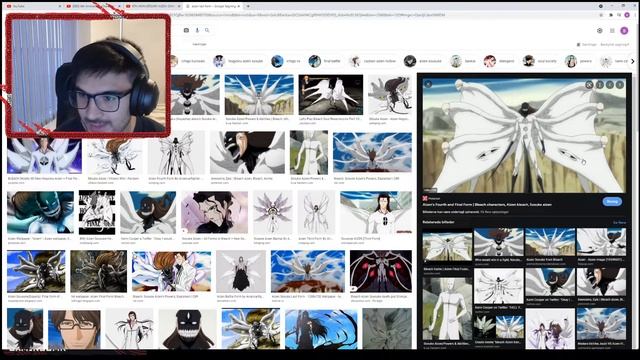
Task: Run the search with the magnifier icon
Action: click(207, 30)
